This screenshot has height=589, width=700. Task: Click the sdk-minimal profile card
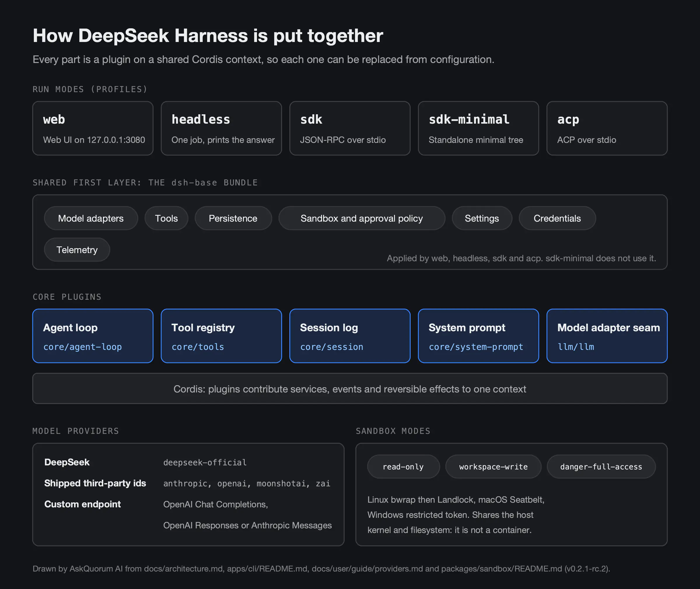click(x=478, y=128)
